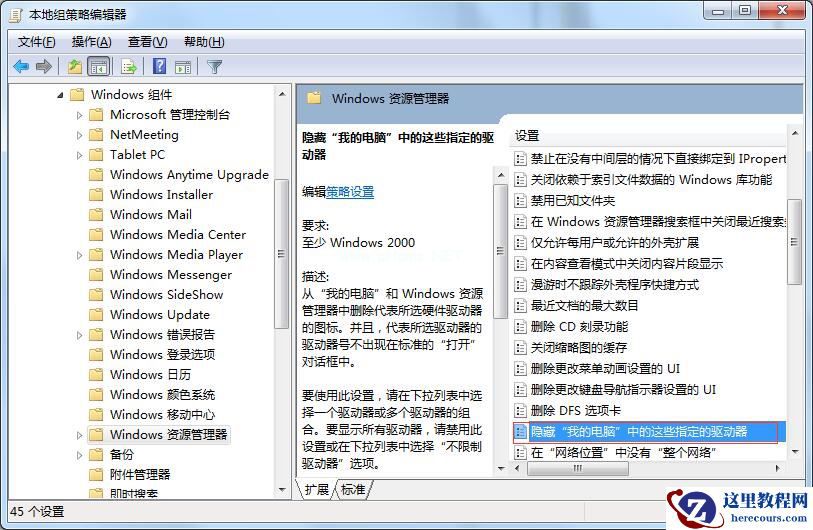The width and height of the screenshot is (813, 530).
Task: Select policy 漫游时不跟踪外壳程序快捷方式
Action: 614,285
